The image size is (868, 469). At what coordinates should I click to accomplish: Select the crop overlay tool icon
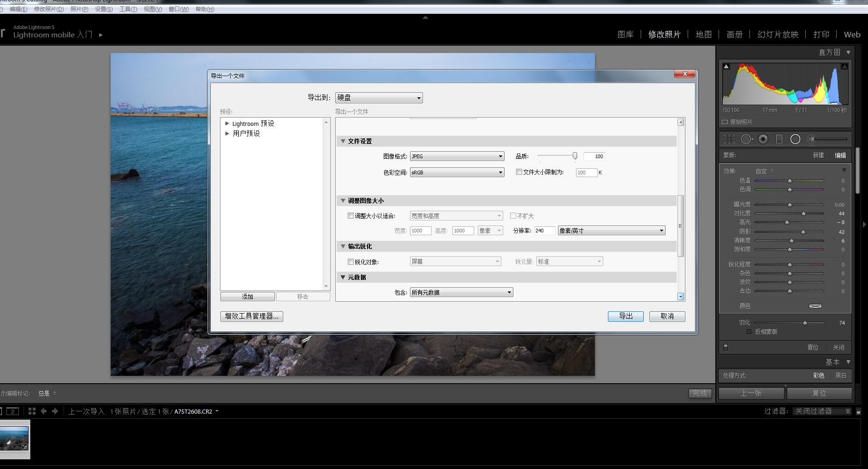coord(729,139)
